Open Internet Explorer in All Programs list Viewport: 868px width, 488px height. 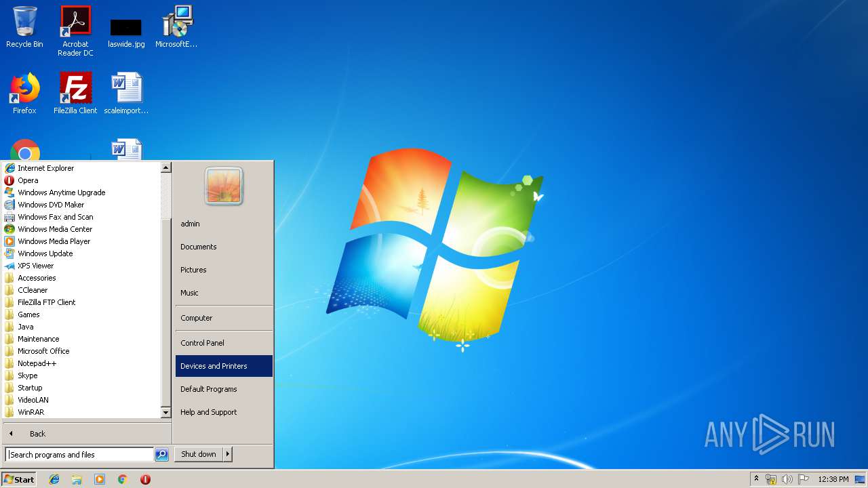[x=81, y=168]
